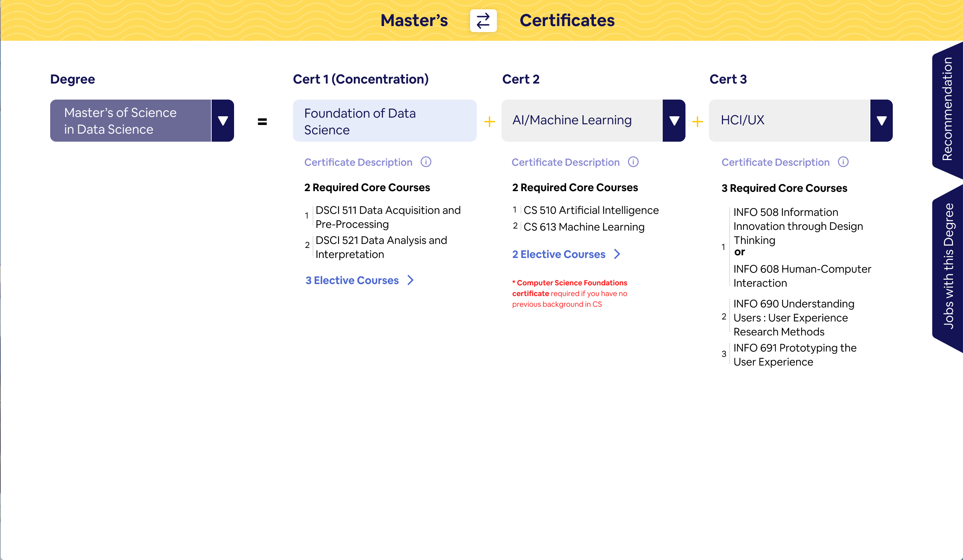Click the Master's/Certificates swap arrows icon
This screenshot has width=963, height=560.
(x=483, y=21)
